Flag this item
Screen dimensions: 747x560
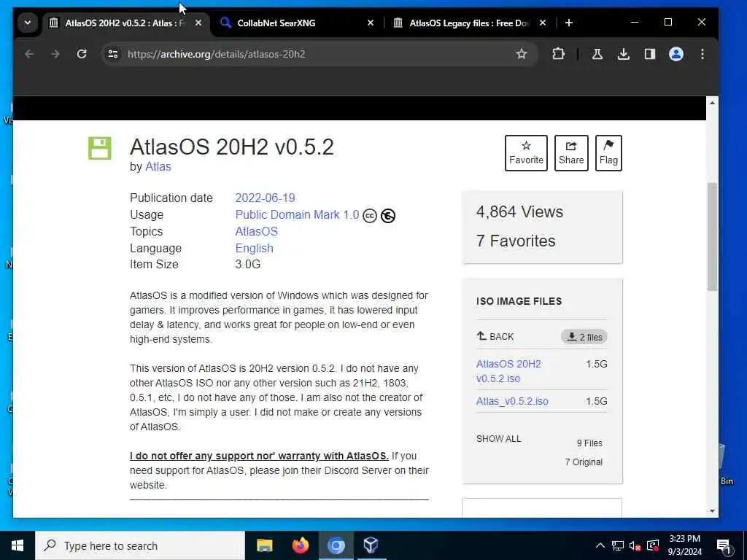click(x=608, y=153)
